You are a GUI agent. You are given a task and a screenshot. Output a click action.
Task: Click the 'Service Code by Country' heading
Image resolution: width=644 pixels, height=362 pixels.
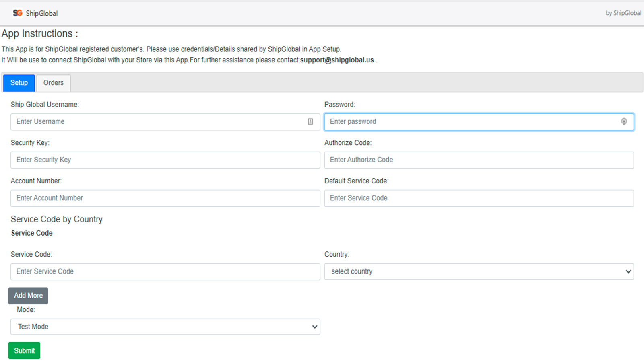(x=56, y=219)
